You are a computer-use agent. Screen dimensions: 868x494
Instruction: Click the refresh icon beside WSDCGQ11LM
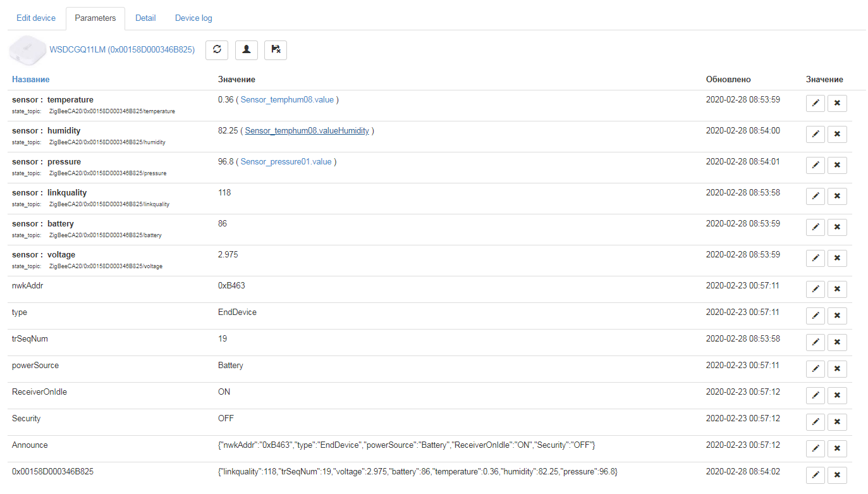[x=217, y=50]
